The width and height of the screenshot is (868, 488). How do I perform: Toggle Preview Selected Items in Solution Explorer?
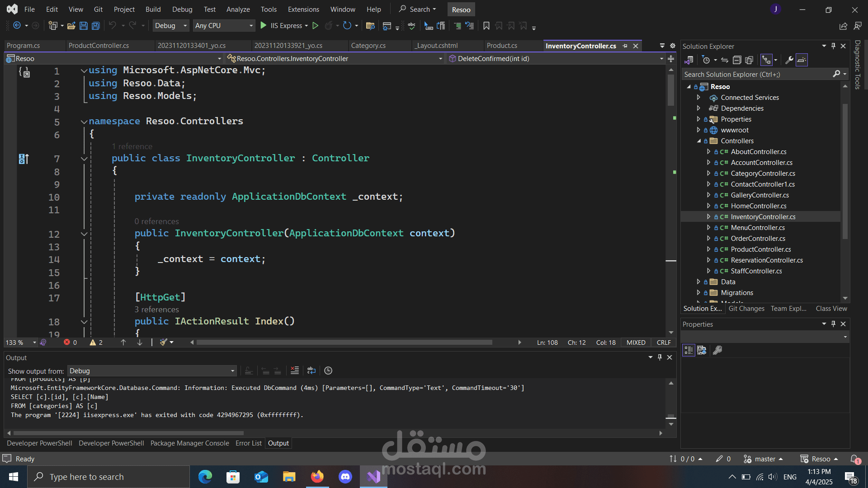click(802, 60)
